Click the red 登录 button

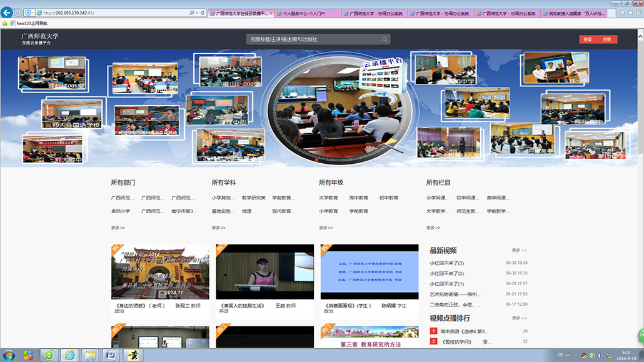tap(588, 39)
